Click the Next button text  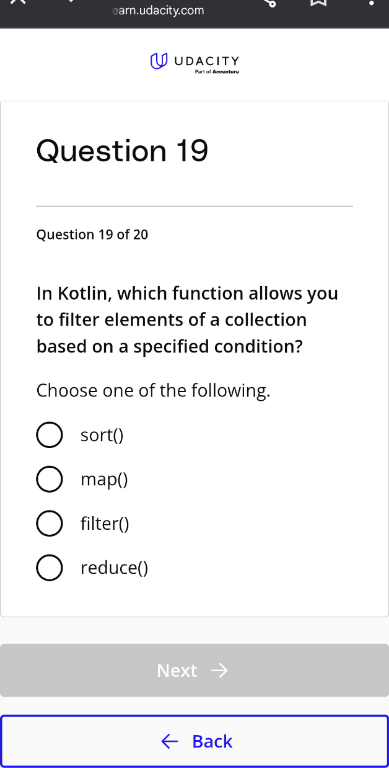[x=177, y=670]
